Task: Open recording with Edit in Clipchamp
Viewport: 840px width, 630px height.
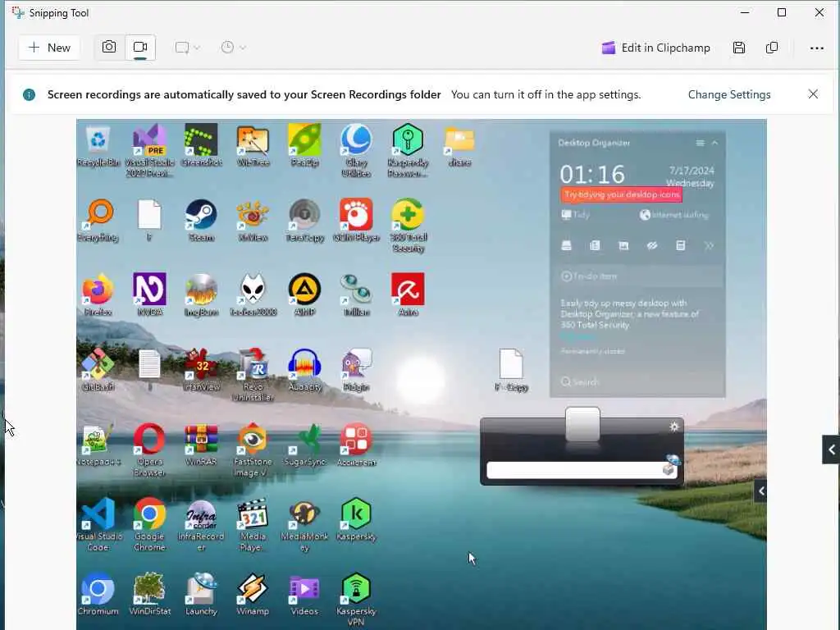Action: (655, 48)
